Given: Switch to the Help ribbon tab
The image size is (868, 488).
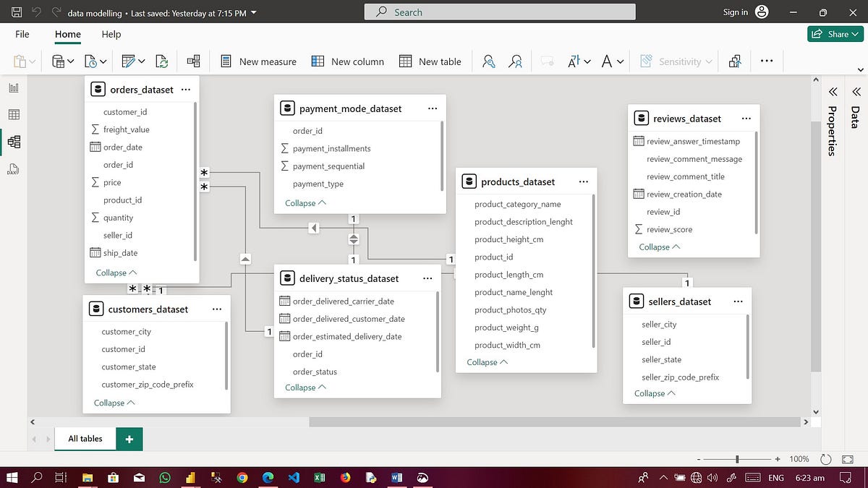Looking at the screenshot, I should (x=111, y=34).
